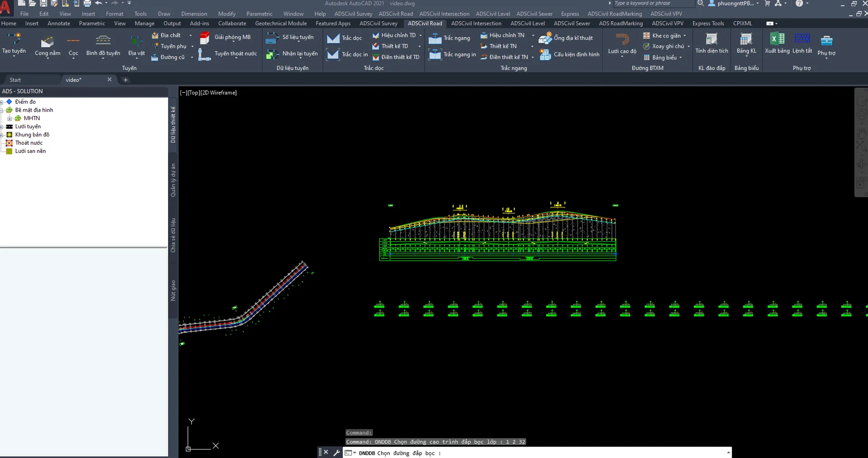Open the Modify menu
This screenshot has height=458, width=868.
tap(227, 14)
